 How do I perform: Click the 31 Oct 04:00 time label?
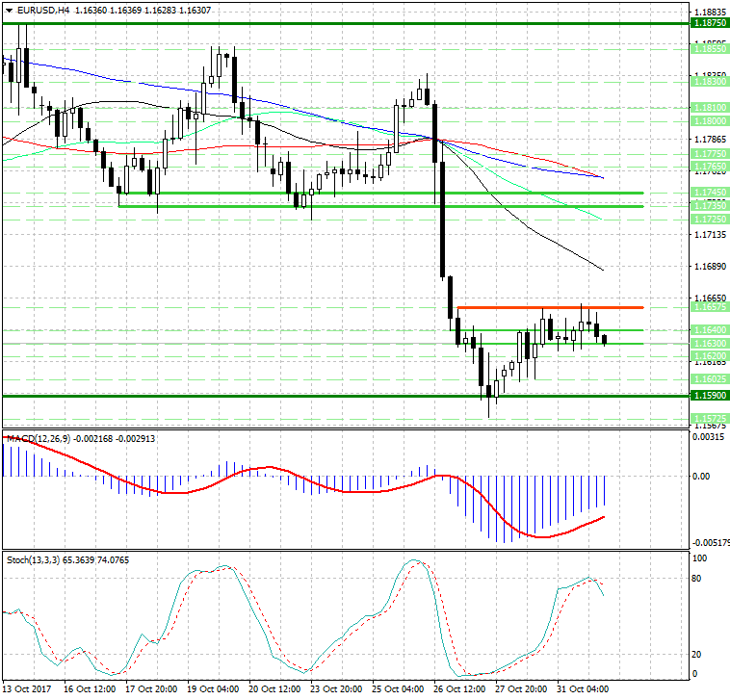[585, 690]
